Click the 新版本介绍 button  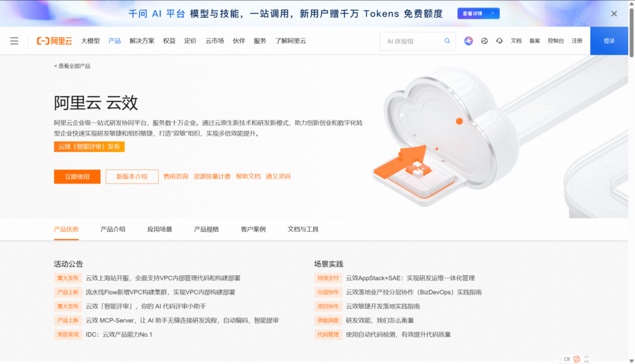[x=132, y=177]
